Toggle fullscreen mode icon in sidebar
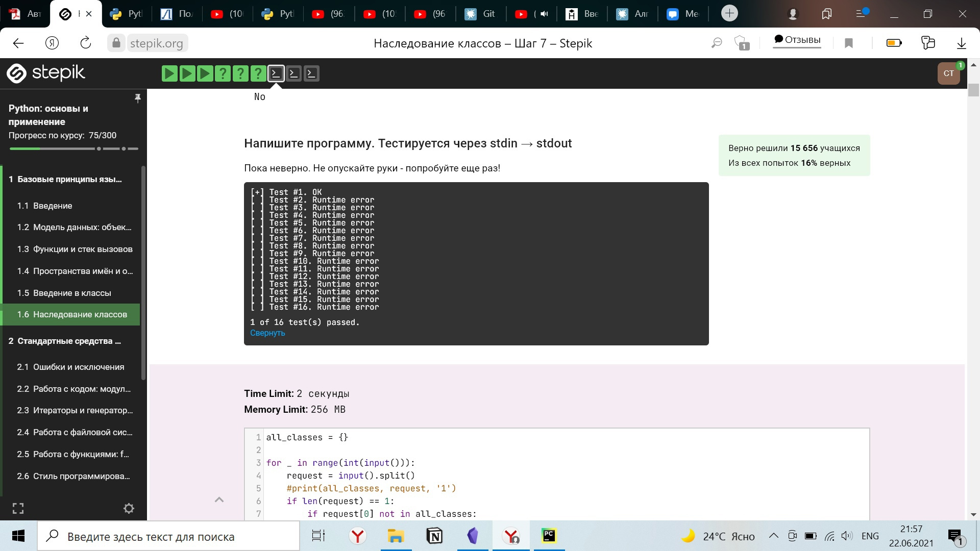Viewport: 980px width, 551px height. (x=18, y=508)
